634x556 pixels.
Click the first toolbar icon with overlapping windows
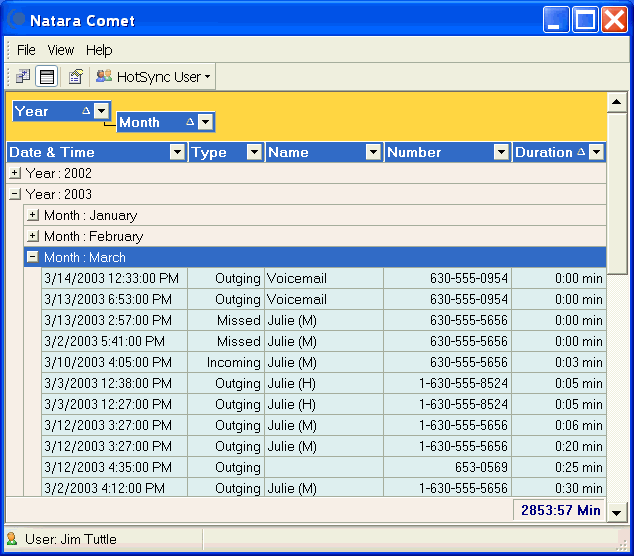(22, 77)
